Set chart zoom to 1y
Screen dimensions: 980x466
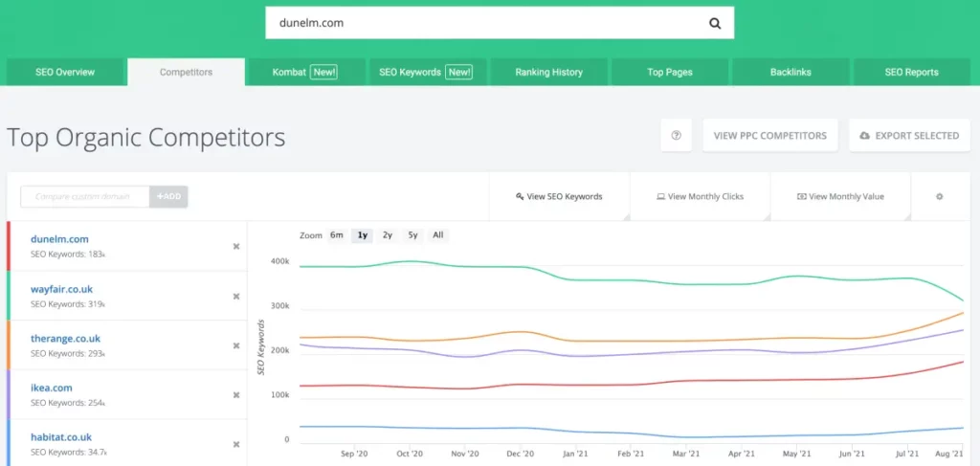(x=363, y=235)
